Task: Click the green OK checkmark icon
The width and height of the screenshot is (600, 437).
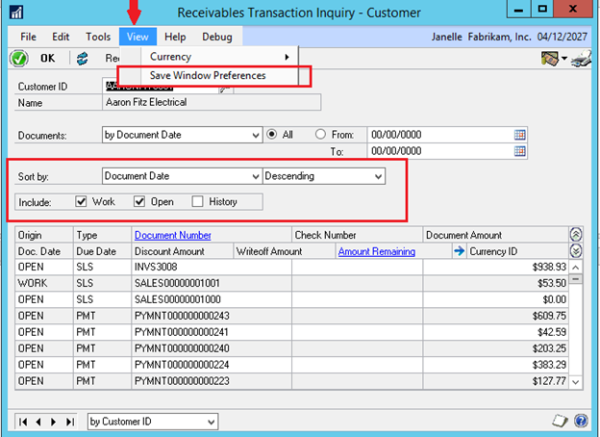Action: [18, 58]
